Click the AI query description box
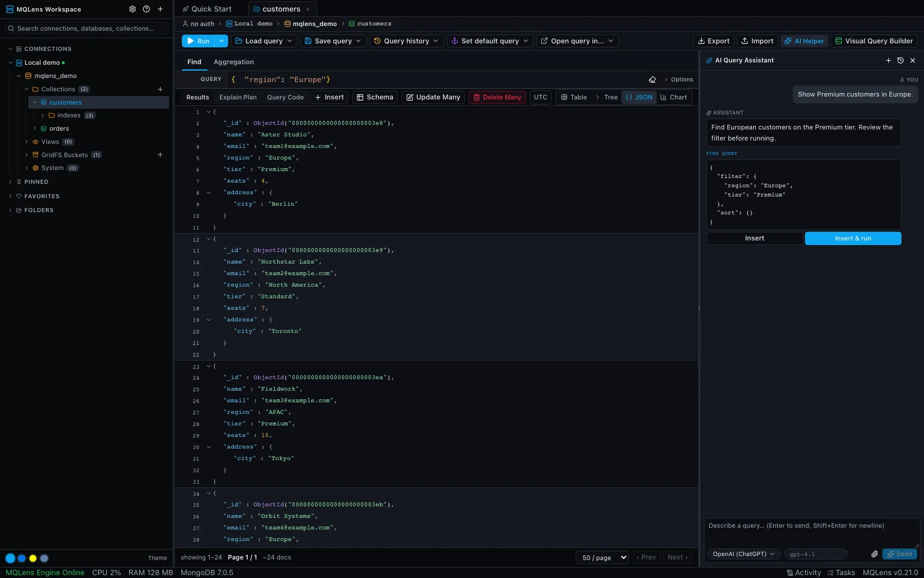Image resolution: width=924 pixels, height=578 pixels. 811,532
